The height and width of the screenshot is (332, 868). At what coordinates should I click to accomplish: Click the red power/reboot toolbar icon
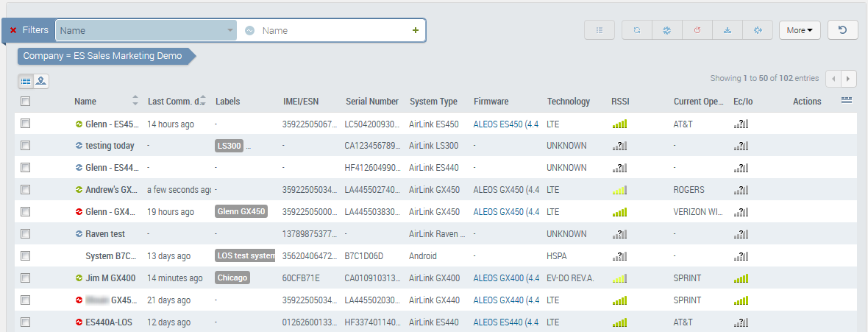(697, 30)
